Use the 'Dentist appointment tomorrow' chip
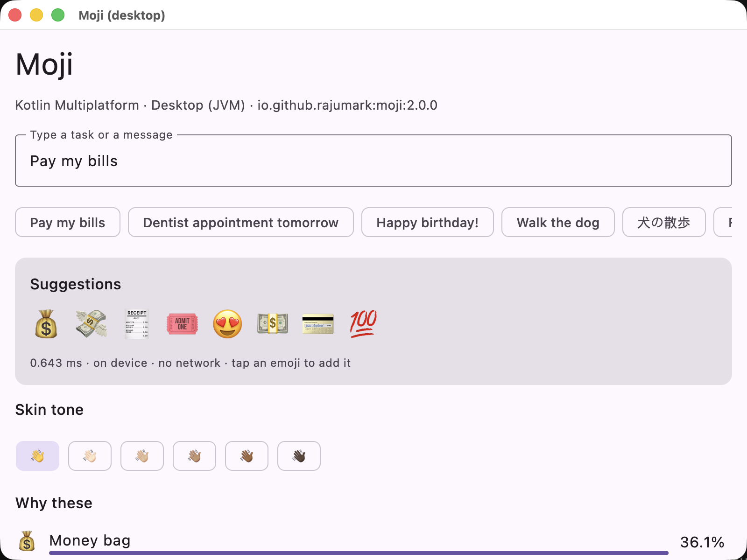 [241, 222]
